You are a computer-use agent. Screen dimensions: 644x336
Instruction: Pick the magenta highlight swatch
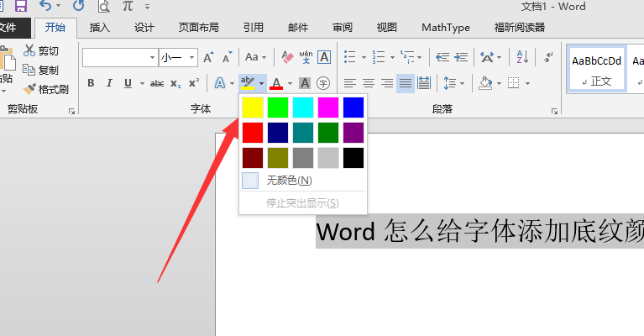click(328, 108)
